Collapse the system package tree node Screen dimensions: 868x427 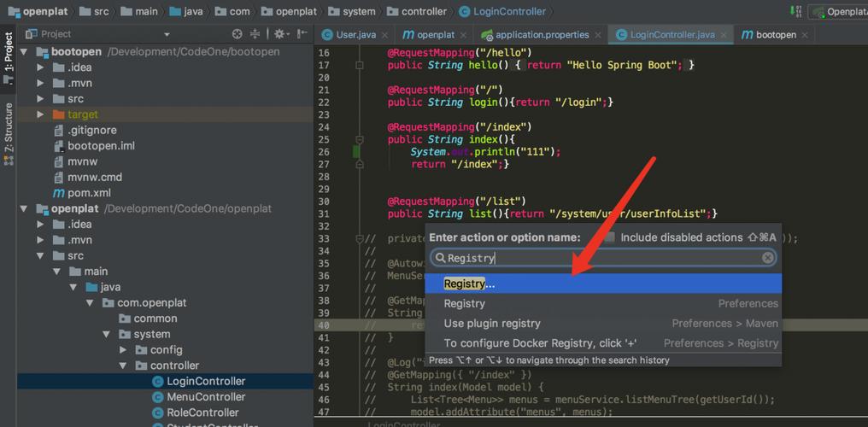tap(107, 335)
